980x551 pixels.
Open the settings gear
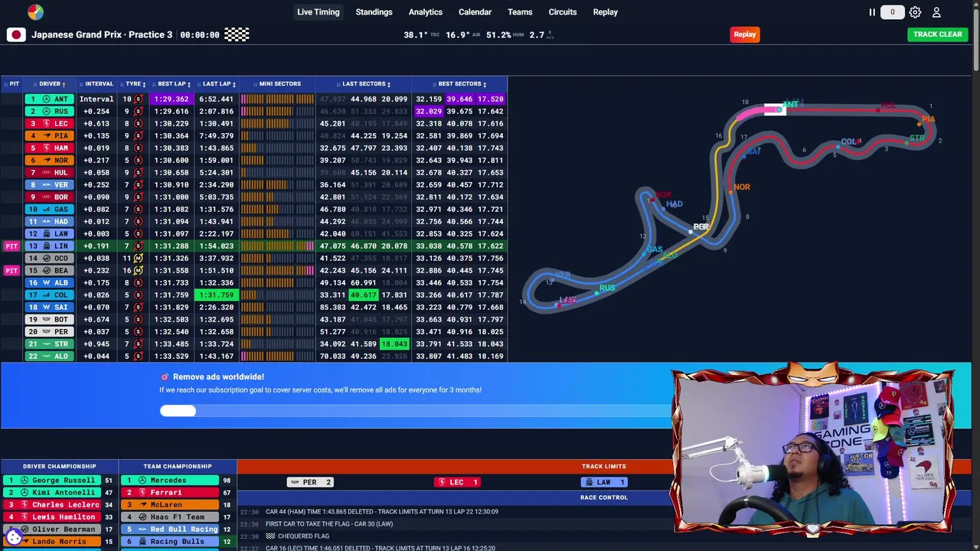(915, 12)
